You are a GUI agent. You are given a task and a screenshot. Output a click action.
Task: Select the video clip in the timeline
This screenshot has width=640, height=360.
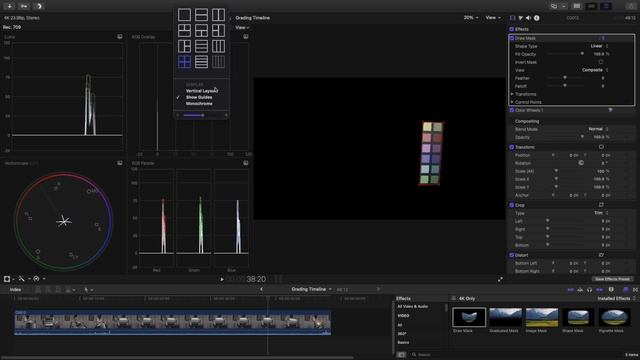(x=173, y=322)
